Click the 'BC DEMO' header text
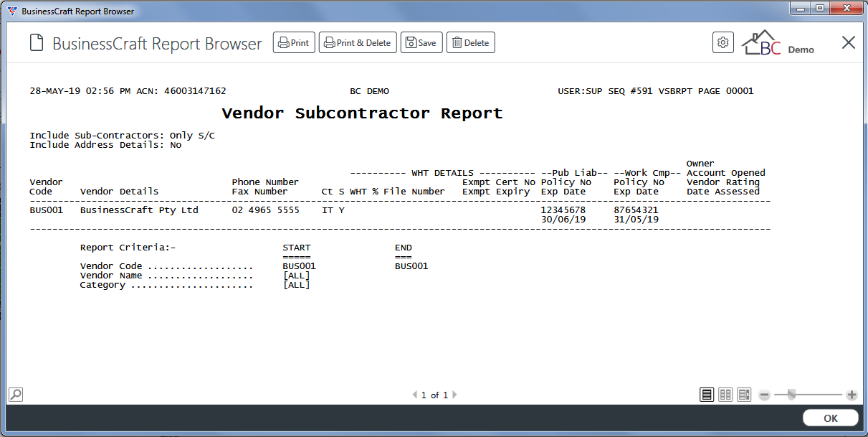 [369, 91]
